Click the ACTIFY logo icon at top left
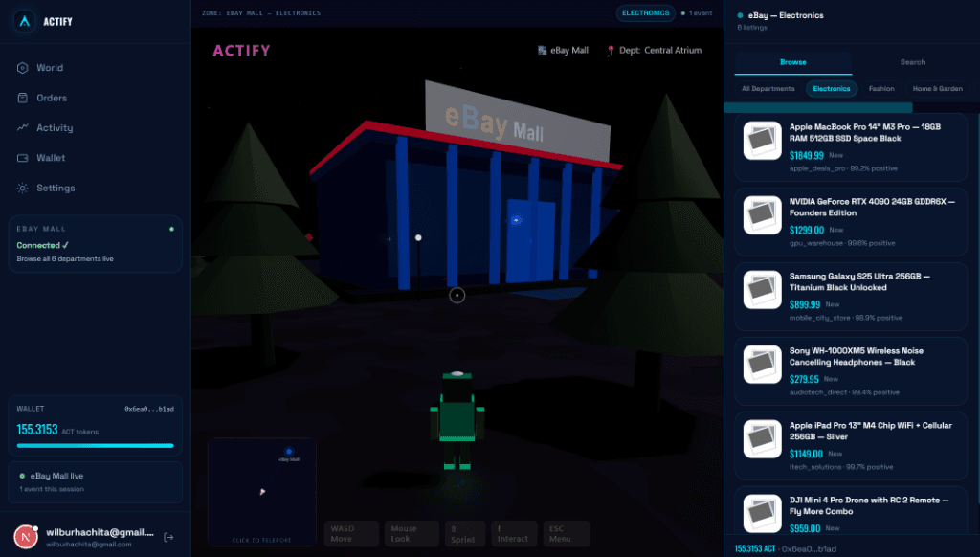The image size is (980, 557). 23,21
